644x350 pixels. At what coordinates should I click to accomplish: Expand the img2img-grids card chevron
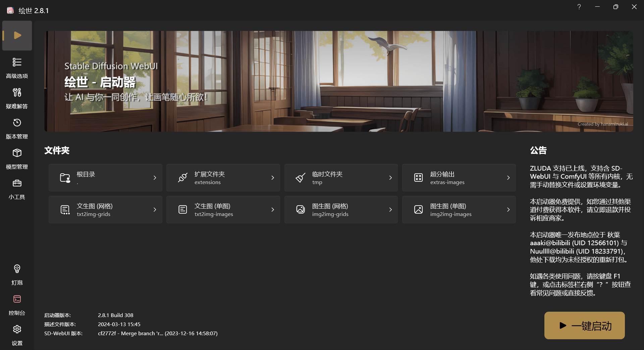(x=390, y=210)
